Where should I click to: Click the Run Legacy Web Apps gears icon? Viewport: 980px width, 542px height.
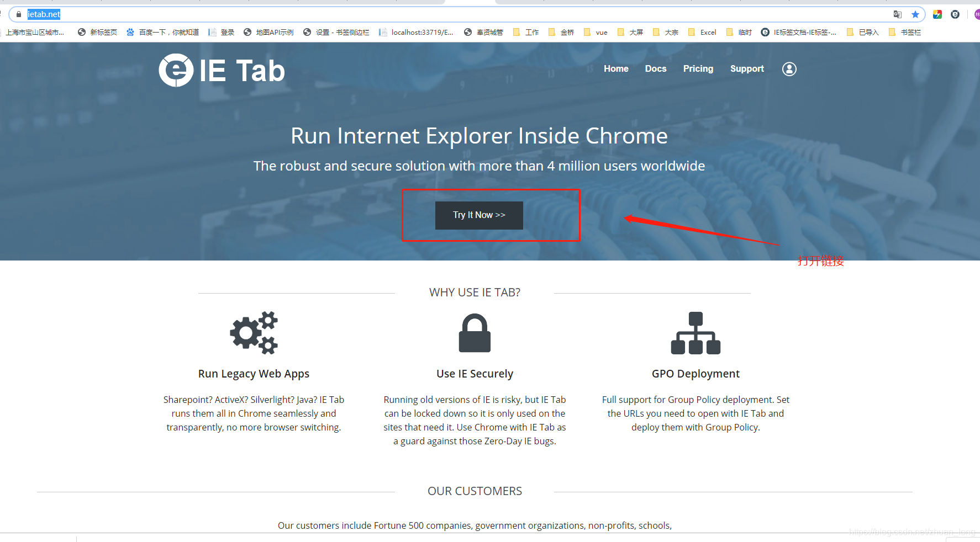[x=254, y=332]
